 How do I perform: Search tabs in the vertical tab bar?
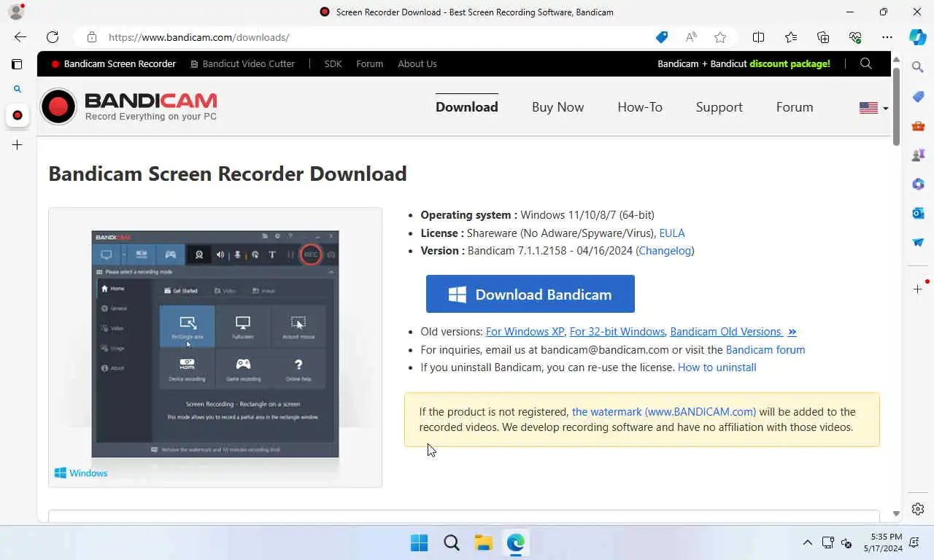click(x=17, y=89)
